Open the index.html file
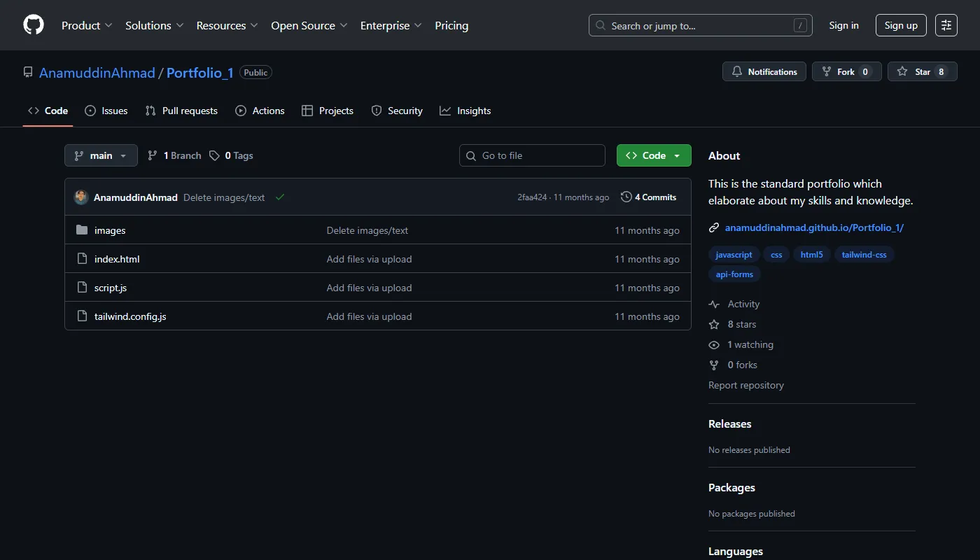 click(117, 259)
